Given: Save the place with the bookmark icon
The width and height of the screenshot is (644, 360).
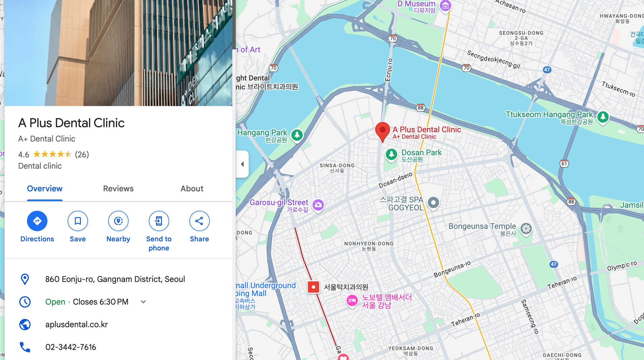Looking at the screenshot, I should [78, 221].
